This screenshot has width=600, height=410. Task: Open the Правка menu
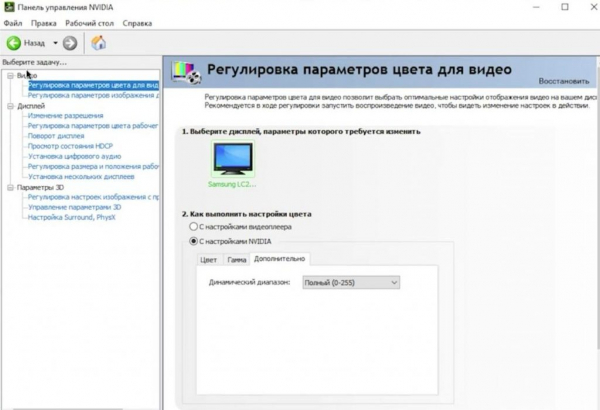click(44, 23)
